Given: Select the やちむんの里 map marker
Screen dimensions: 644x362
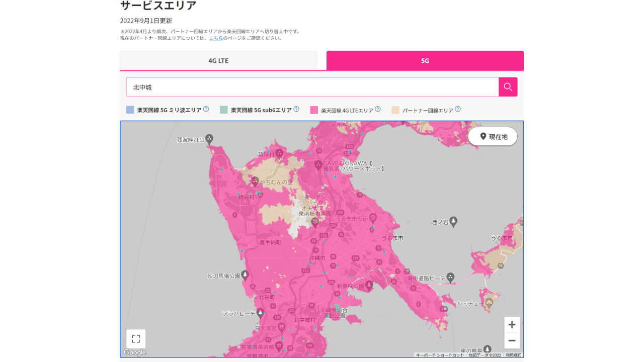Looking at the screenshot, I should 255,181.
